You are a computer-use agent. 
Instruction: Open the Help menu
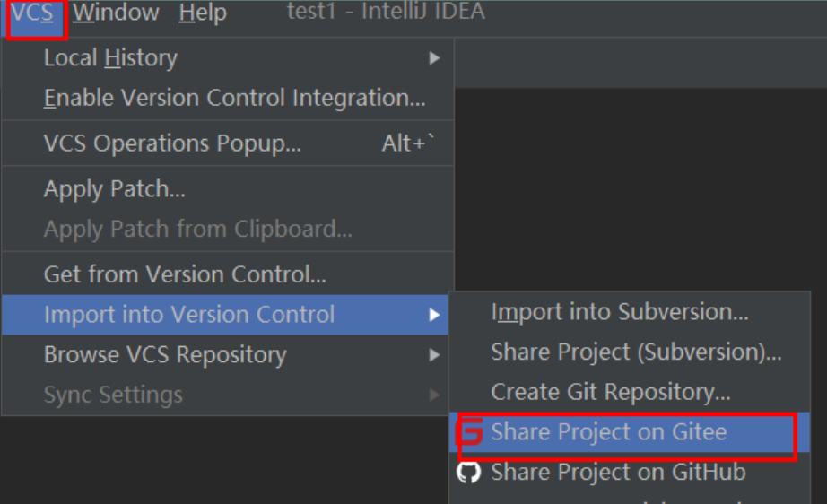click(203, 13)
